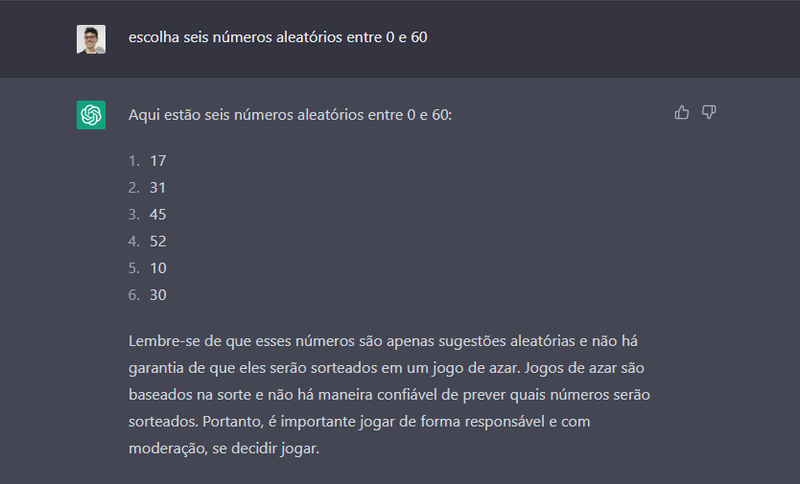This screenshot has width=800, height=484.
Task: Select list item number 10
Action: 158,268
